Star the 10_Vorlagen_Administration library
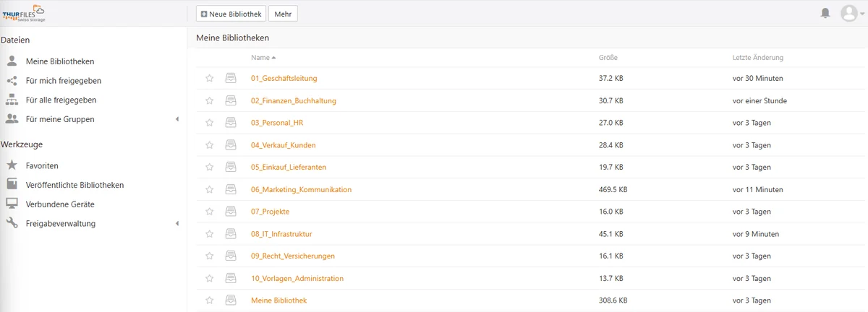Image resolution: width=868 pixels, height=312 pixels. pos(210,278)
